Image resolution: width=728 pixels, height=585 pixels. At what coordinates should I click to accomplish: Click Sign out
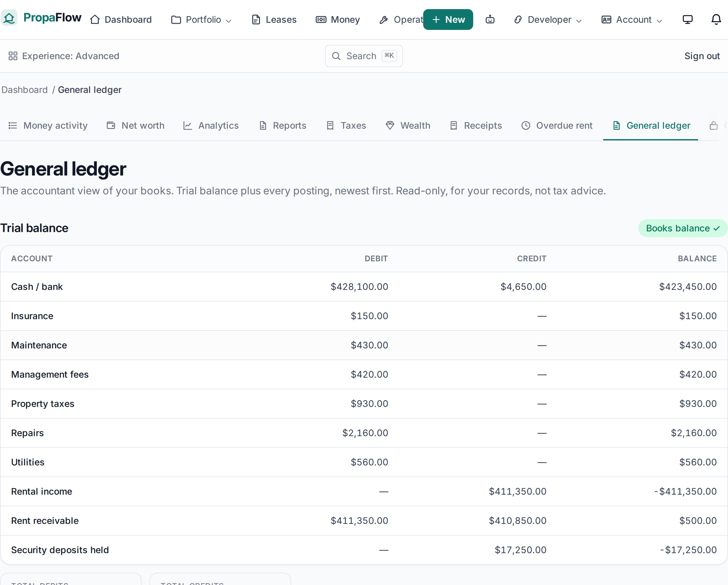pyautogui.click(x=702, y=56)
